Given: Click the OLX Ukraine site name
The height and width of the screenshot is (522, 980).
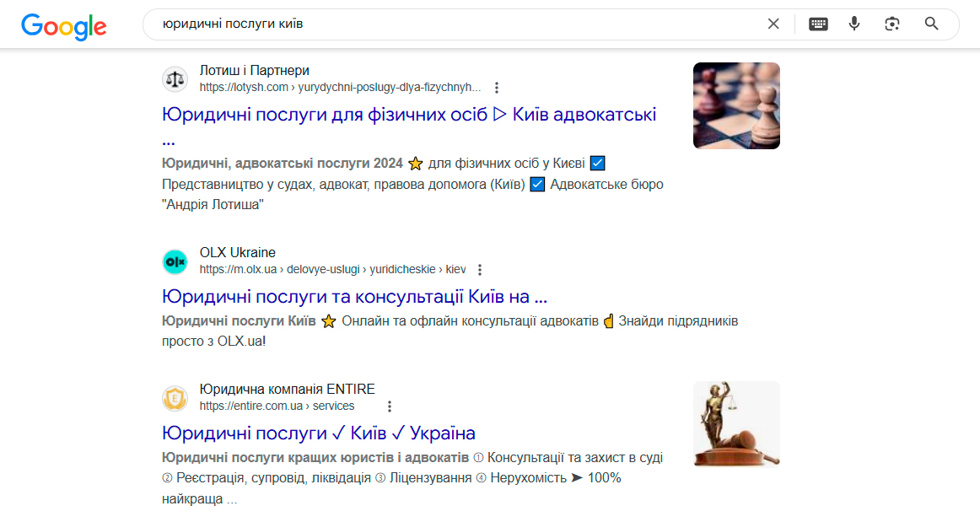Looking at the screenshot, I should click(x=238, y=252).
